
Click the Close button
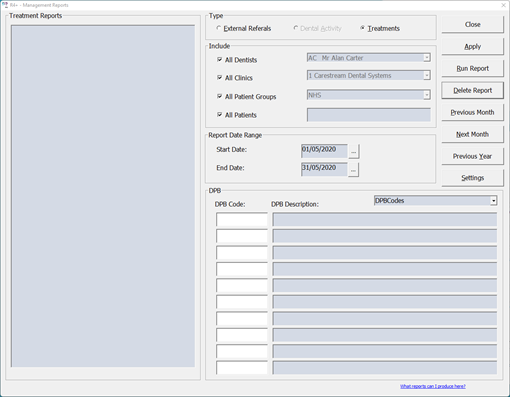[472, 24]
